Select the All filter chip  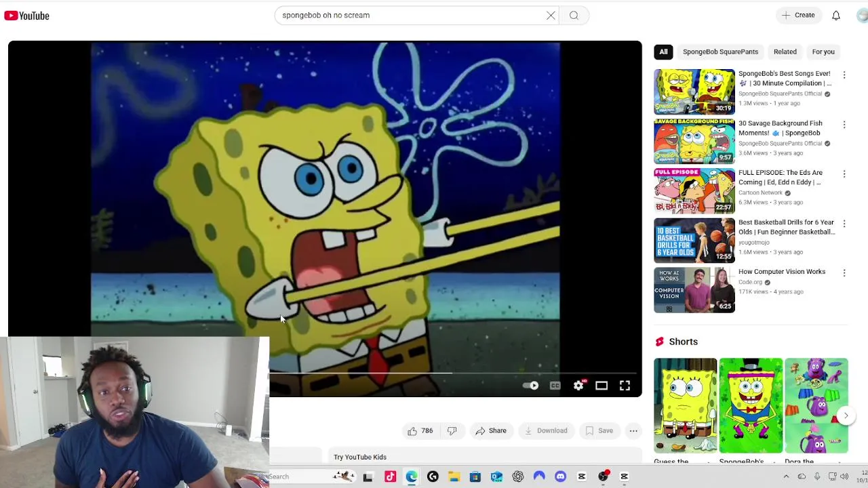coord(664,52)
